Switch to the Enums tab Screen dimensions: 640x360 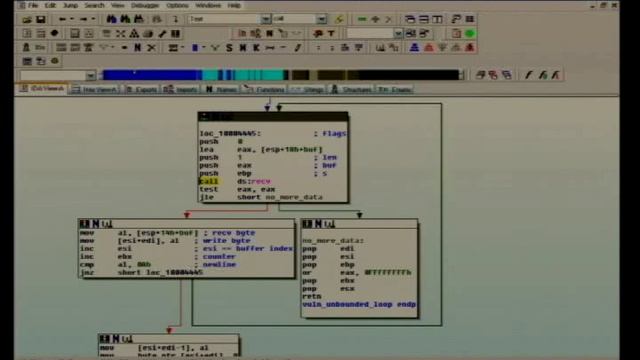click(x=394, y=89)
